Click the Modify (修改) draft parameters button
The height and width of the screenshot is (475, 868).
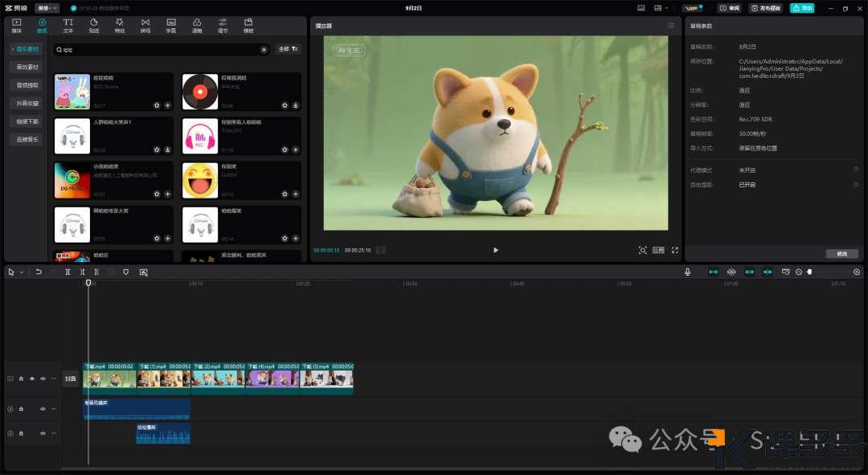tap(841, 254)
